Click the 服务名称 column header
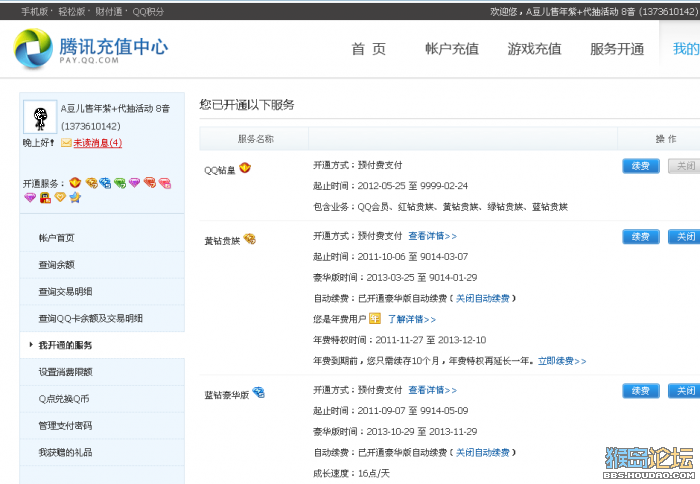 click(256, 139)
